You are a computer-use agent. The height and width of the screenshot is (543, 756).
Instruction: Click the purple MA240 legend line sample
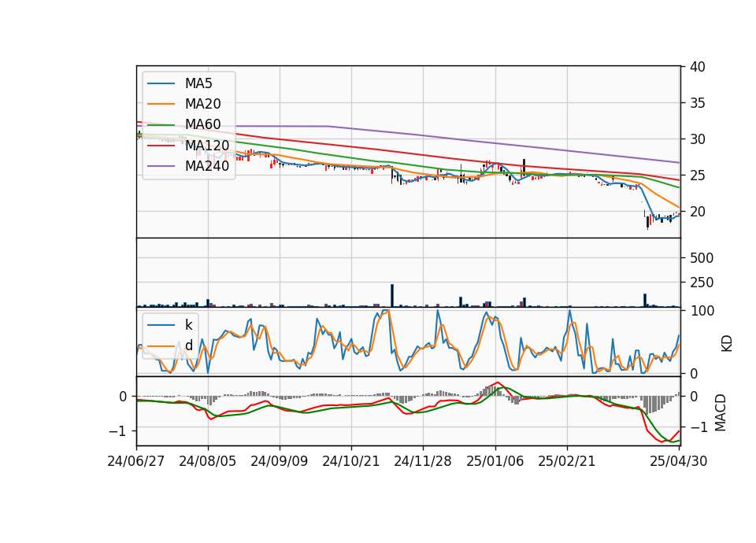(x=161, y=166)
